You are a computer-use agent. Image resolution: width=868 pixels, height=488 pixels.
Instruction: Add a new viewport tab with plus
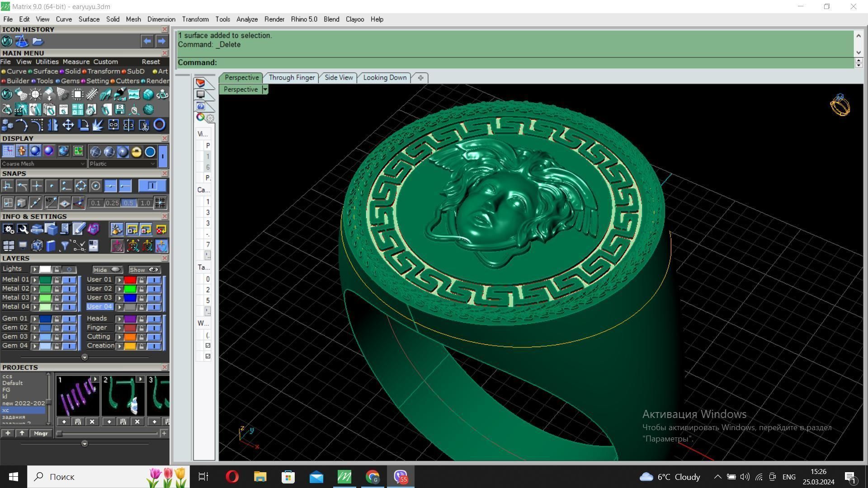coord(420,78)
